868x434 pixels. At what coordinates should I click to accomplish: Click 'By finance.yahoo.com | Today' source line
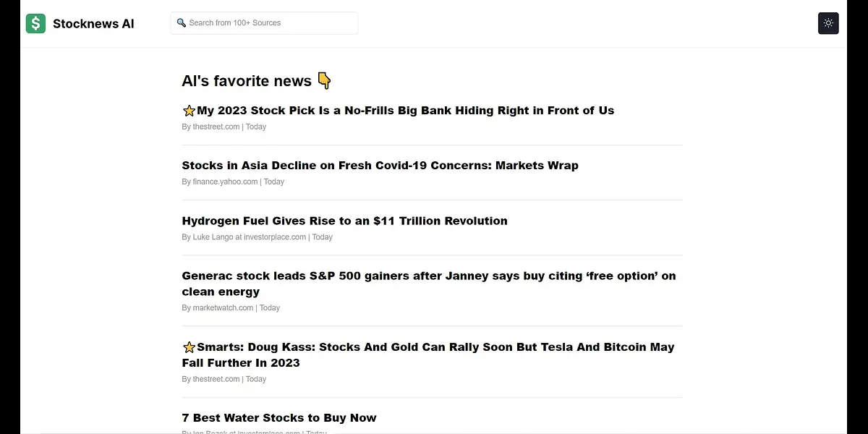pyautogui.click(x=233, y=182)
